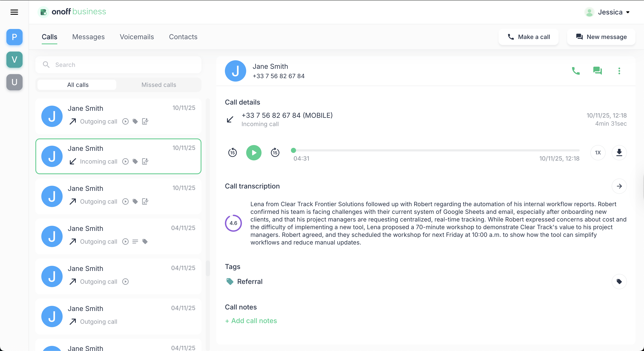Notes icon on first 04/11/25 outgoing call

pyautogui.click(x=135, y=242)
